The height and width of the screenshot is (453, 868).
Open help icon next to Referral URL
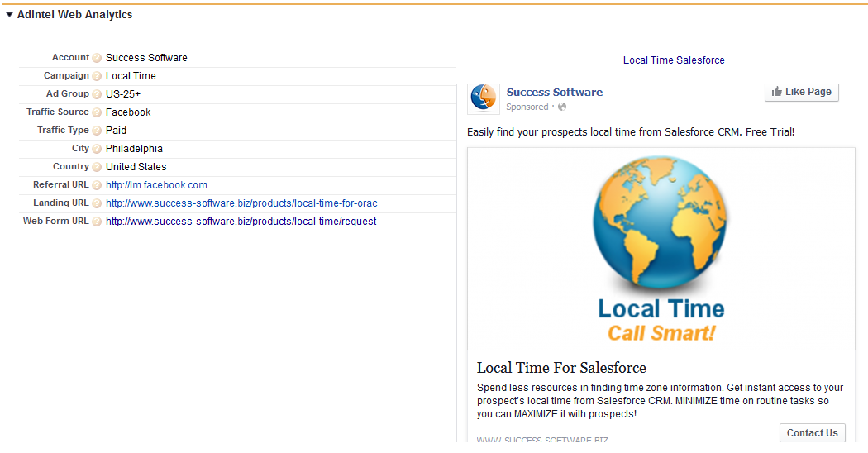tap(97, 185)
